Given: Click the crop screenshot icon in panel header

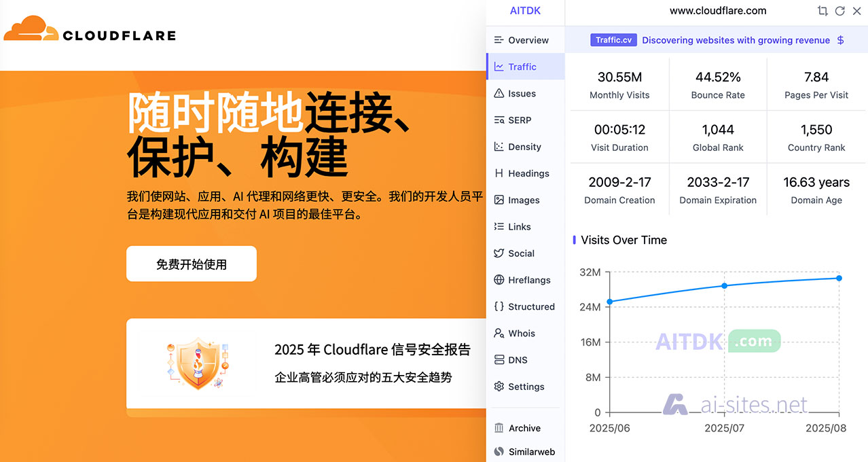Looking at the screenshot, I should pyautogui.click(x=822, y=11).
